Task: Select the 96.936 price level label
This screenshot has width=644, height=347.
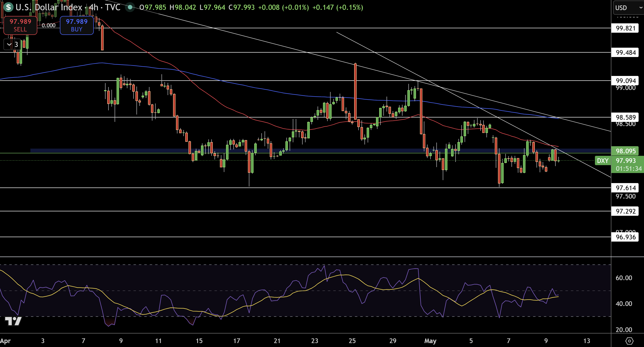Action: 625,237
